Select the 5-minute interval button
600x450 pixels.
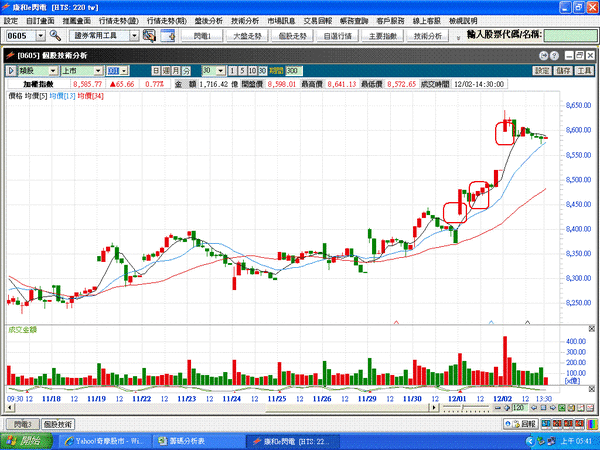(242, 71)
